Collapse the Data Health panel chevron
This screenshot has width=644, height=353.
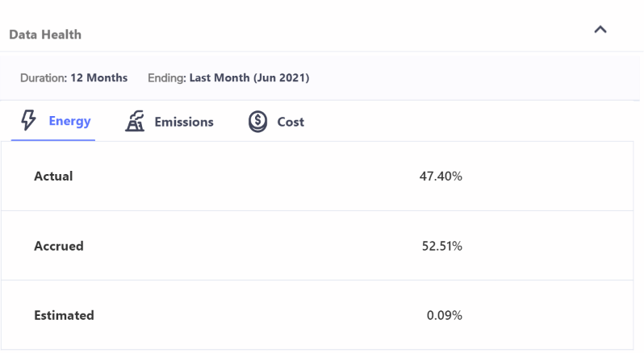coord(600,30)
